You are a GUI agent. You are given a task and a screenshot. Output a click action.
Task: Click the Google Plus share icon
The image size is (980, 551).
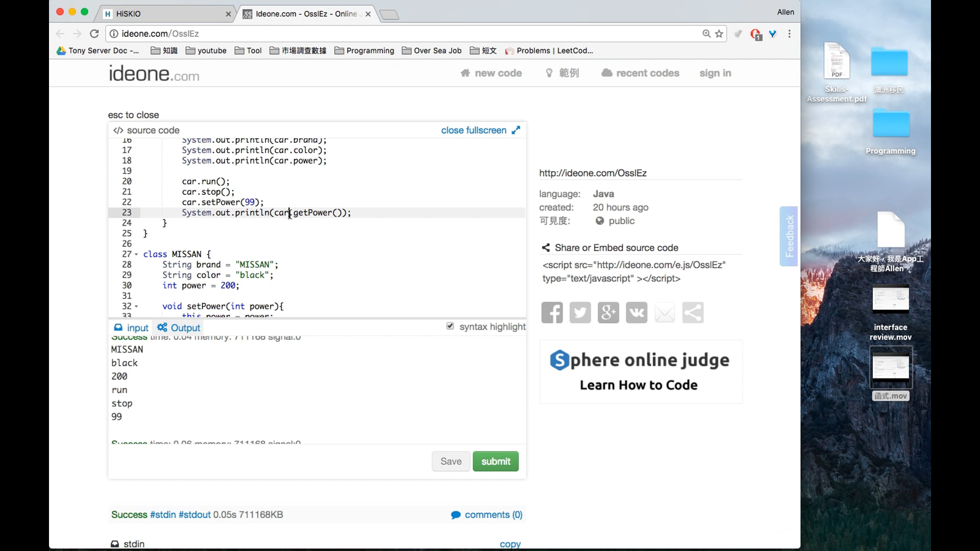point(608,313)
